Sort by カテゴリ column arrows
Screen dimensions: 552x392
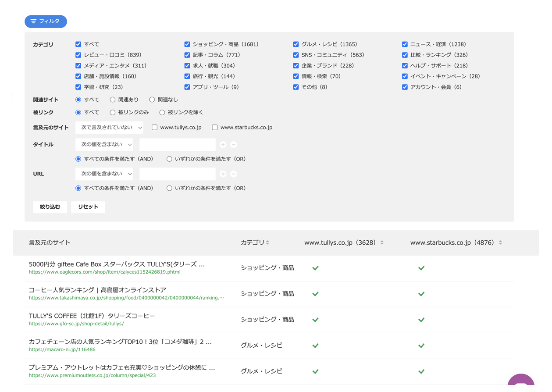click(x=267, y=242)
